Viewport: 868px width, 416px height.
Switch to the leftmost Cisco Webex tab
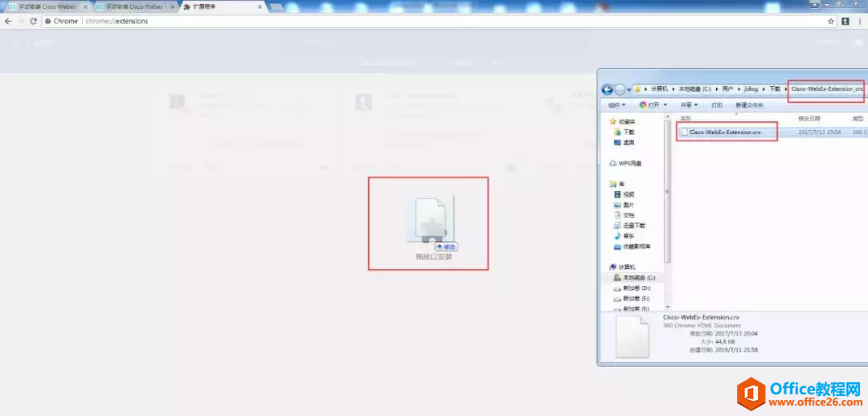[x=47, y=6]
